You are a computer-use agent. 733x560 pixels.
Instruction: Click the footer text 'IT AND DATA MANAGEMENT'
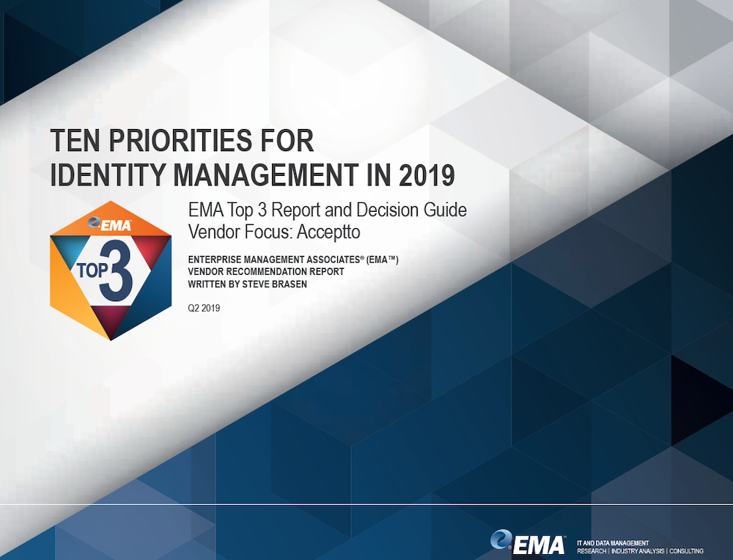612,543
